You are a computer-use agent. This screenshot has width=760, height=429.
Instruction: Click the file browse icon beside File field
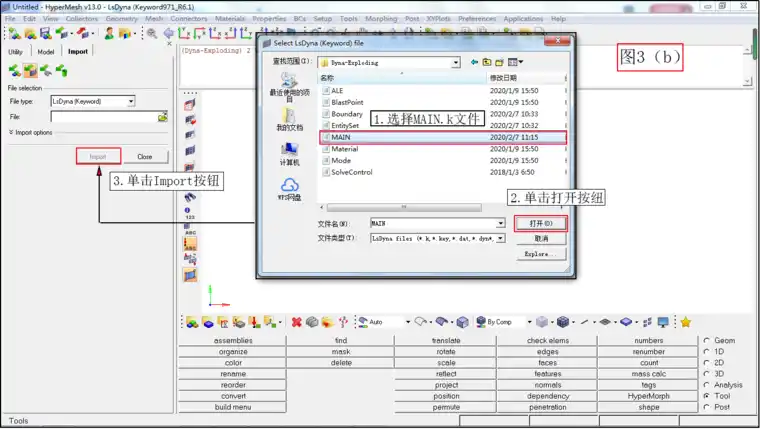(162, 116)
